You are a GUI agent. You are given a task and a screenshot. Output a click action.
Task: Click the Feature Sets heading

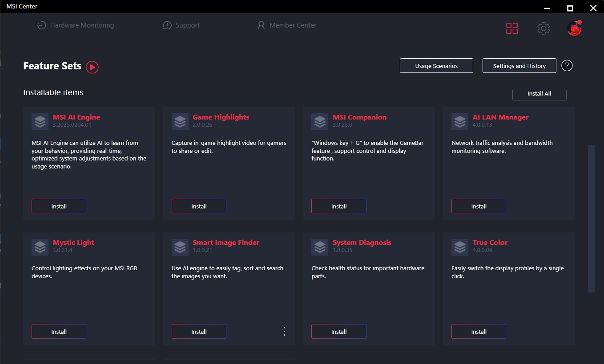tap(52, 66)
